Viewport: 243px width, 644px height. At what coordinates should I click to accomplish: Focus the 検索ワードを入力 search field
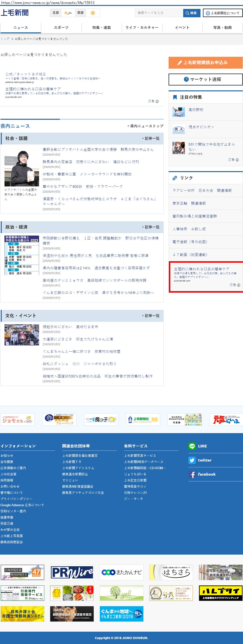[158, 13]
